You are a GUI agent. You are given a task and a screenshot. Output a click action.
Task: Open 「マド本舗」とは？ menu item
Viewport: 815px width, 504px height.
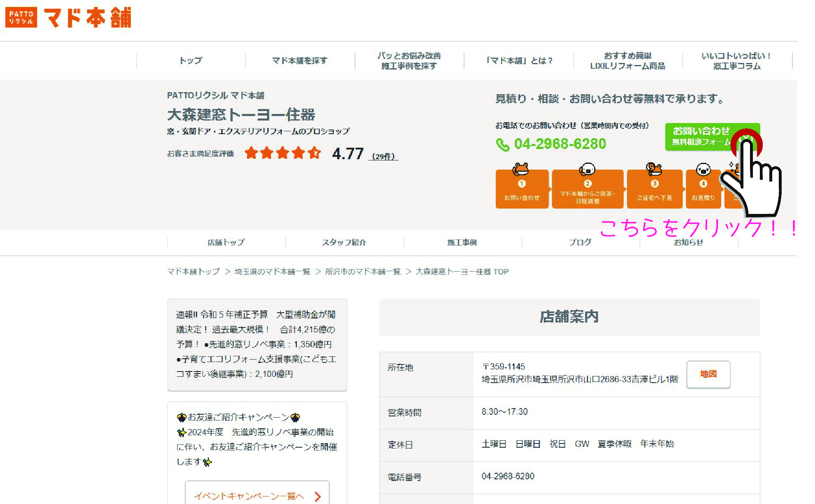click(518, 60)
